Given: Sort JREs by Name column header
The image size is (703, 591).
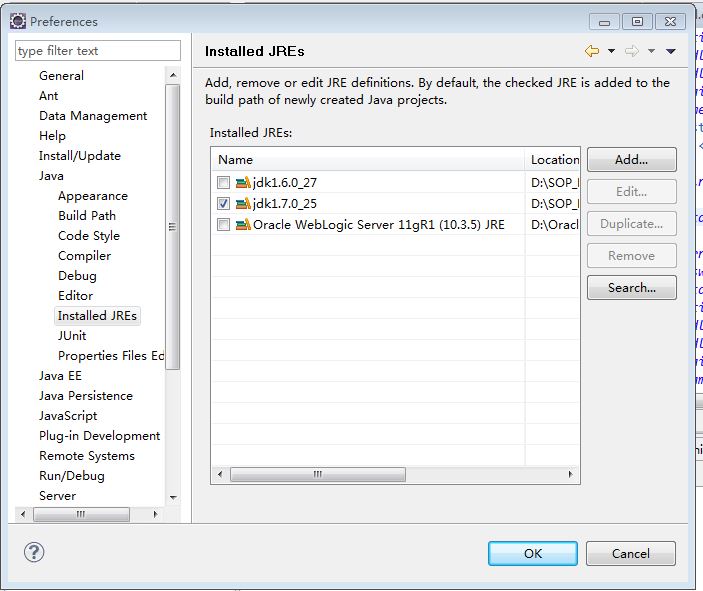Looking at the screenshot, I should point(368,160).
